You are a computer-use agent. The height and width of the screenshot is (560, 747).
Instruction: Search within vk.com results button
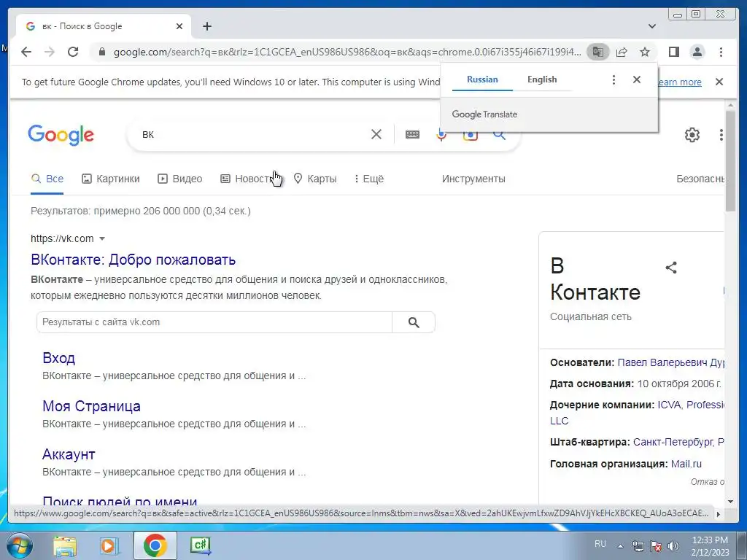point(414,322)
